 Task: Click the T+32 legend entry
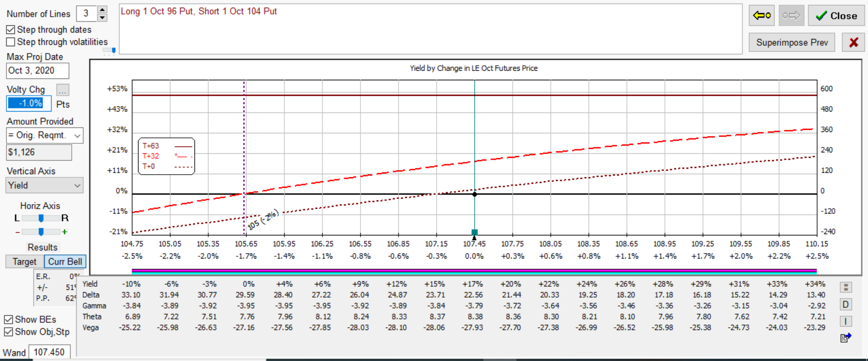(x=166, y=156)
